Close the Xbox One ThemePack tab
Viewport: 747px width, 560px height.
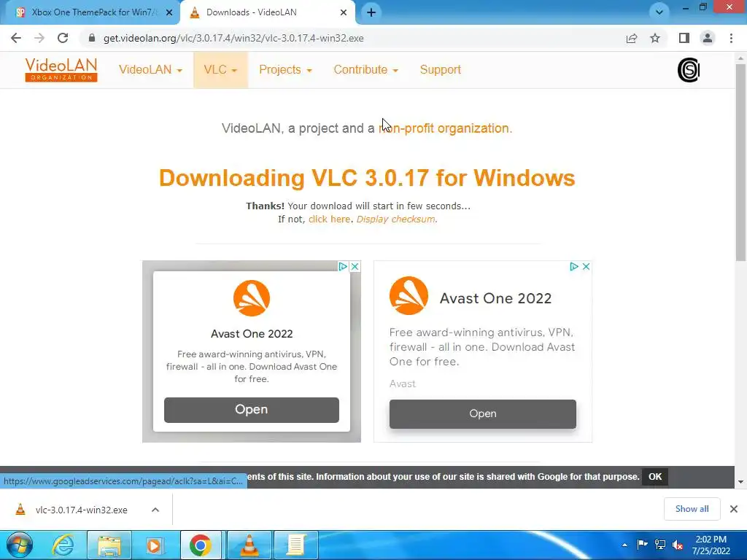point(169,12)
